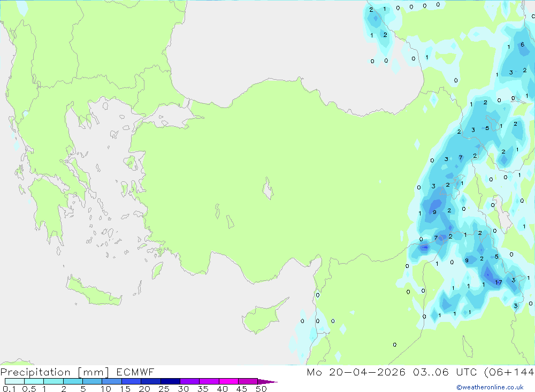
Task: Click the '20' legend scale label
Action: pyautogui.click(x=144, y=389)
